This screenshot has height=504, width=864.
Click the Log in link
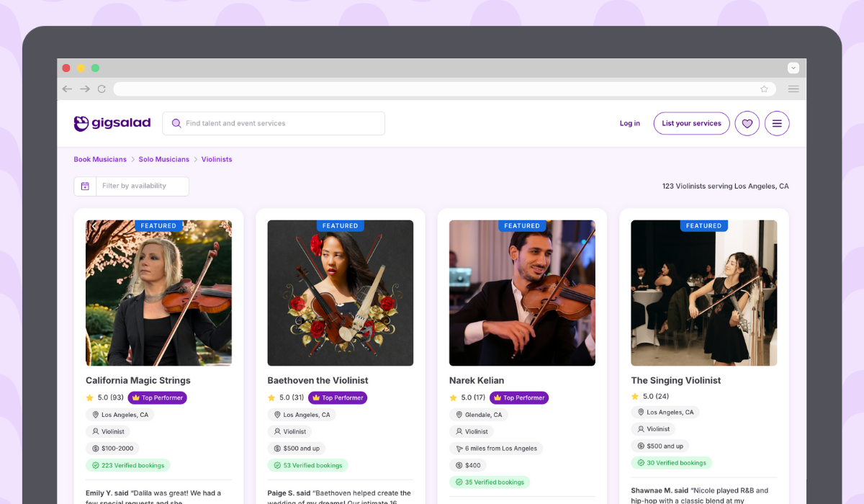click(629, 123)
